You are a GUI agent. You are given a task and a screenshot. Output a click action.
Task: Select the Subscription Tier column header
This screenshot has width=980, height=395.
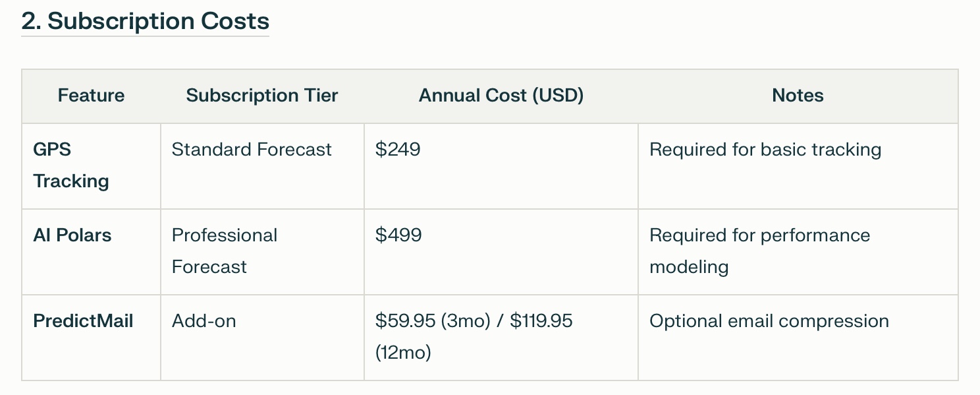click(262, 96)
